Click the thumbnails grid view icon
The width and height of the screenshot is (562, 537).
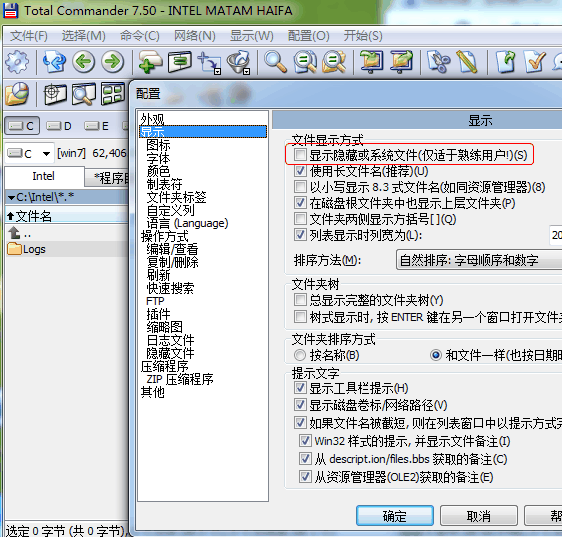[113, 94]
